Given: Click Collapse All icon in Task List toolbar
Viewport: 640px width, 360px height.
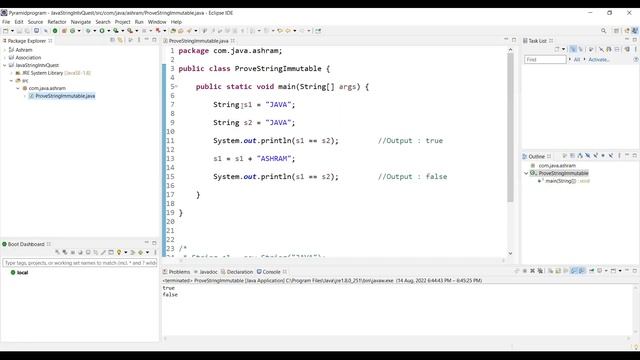Looking at the screenshot, I should (617, 49).
